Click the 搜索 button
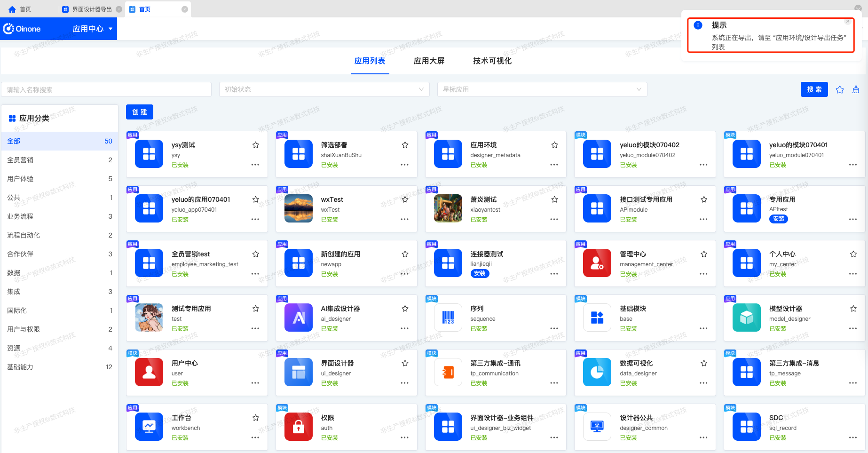Viewport: 868px width, 453px height. coord(814,89)
